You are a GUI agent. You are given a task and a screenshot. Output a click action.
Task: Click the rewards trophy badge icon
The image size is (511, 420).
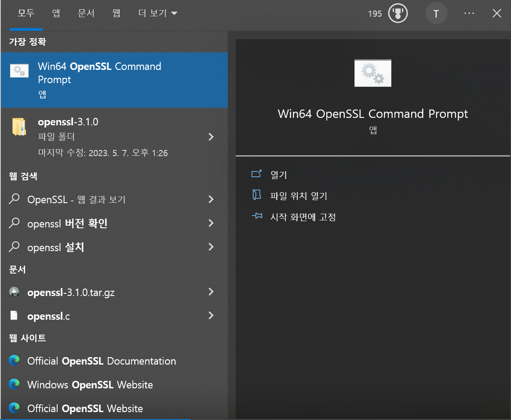coord(398,13)
